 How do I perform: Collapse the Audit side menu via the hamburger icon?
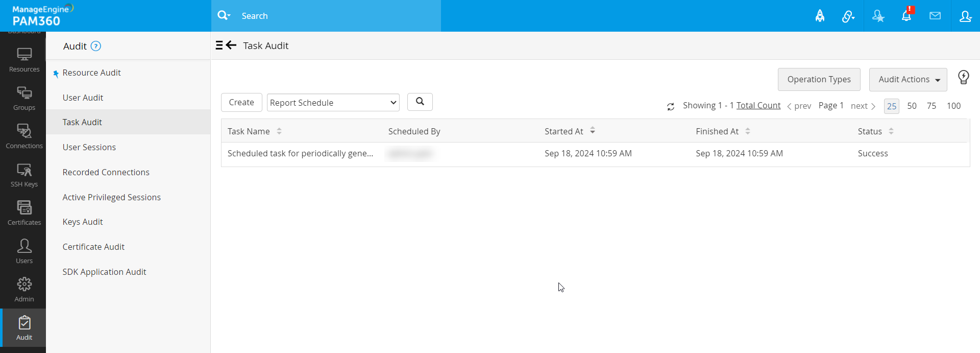click(219, 45)
